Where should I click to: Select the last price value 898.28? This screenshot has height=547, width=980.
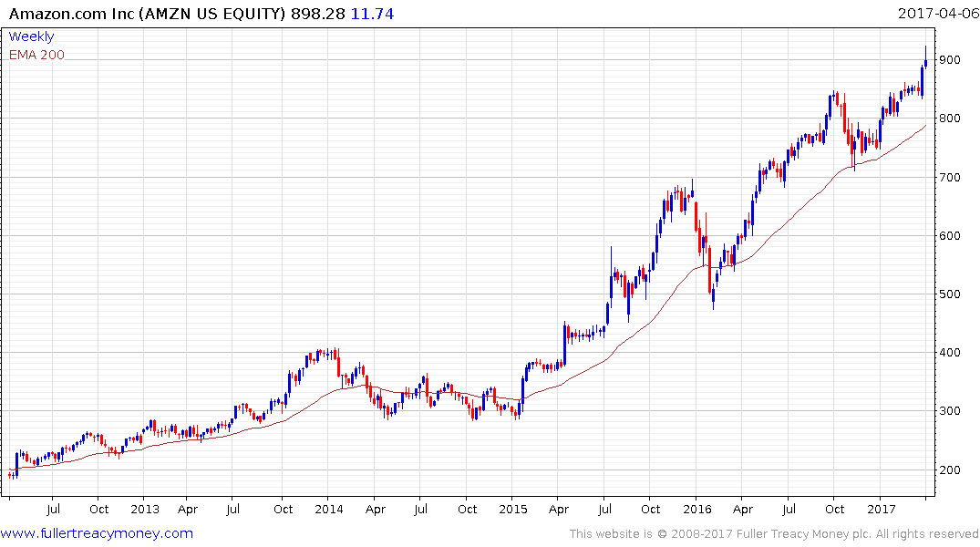318,14
